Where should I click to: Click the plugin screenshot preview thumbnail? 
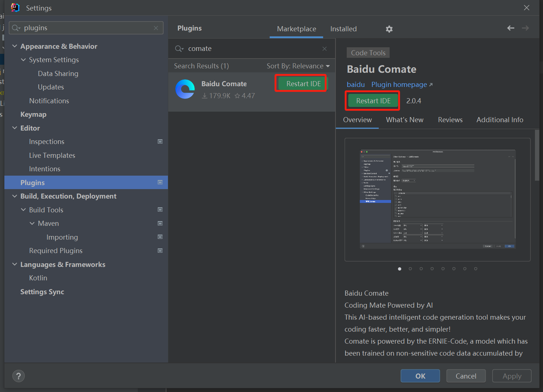[x=438, y=200]
